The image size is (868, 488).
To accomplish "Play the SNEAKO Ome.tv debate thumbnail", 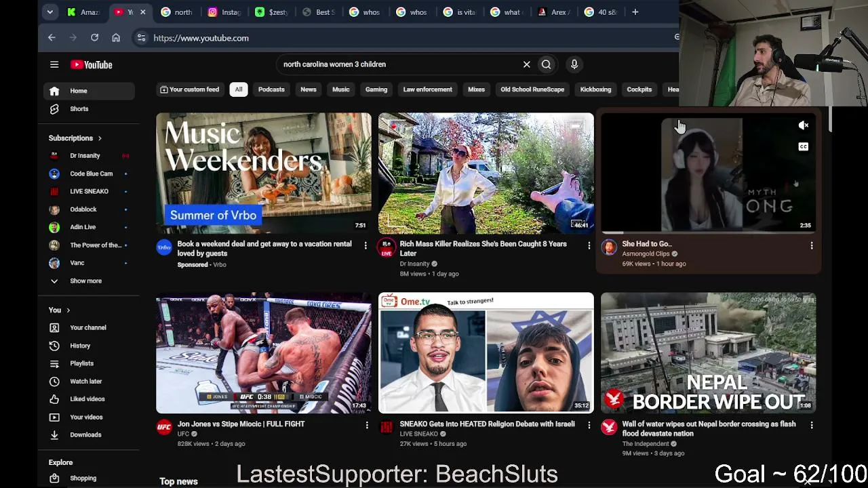I will [486, 353].
